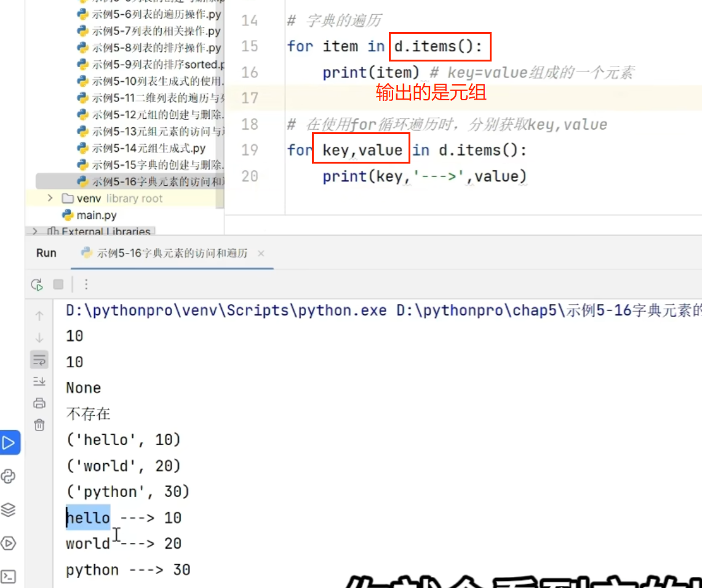Open the Services tool window
The width and height of the screenshot is (702, 588).
(9, 543)
